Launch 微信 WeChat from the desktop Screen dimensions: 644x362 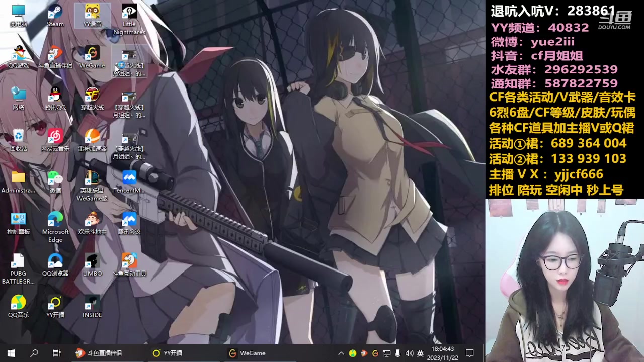coord(55,182)
